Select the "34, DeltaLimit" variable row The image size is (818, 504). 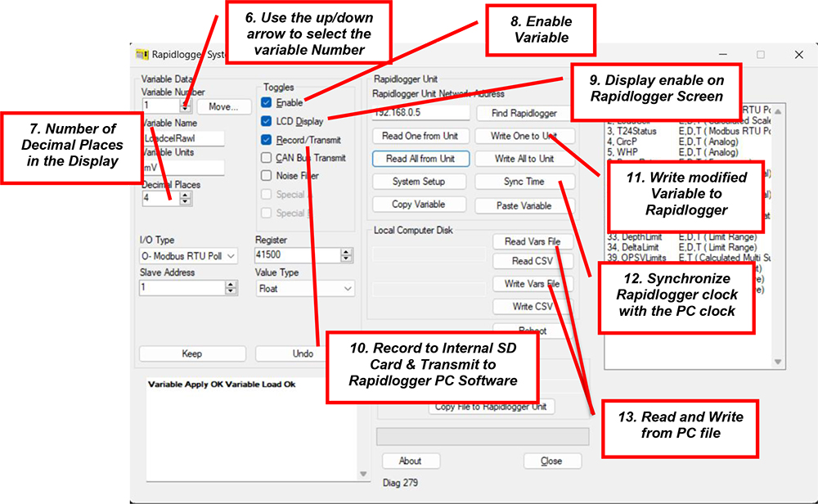688,247
